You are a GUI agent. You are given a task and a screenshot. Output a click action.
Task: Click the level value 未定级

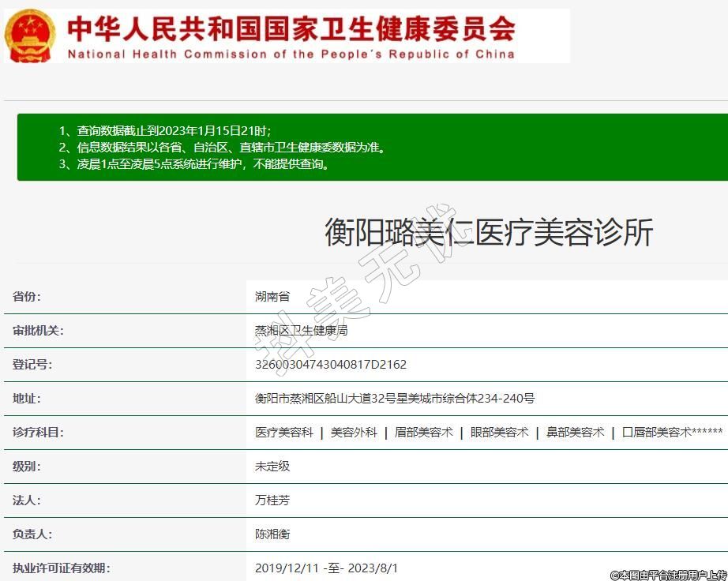(x=272, y=467)
